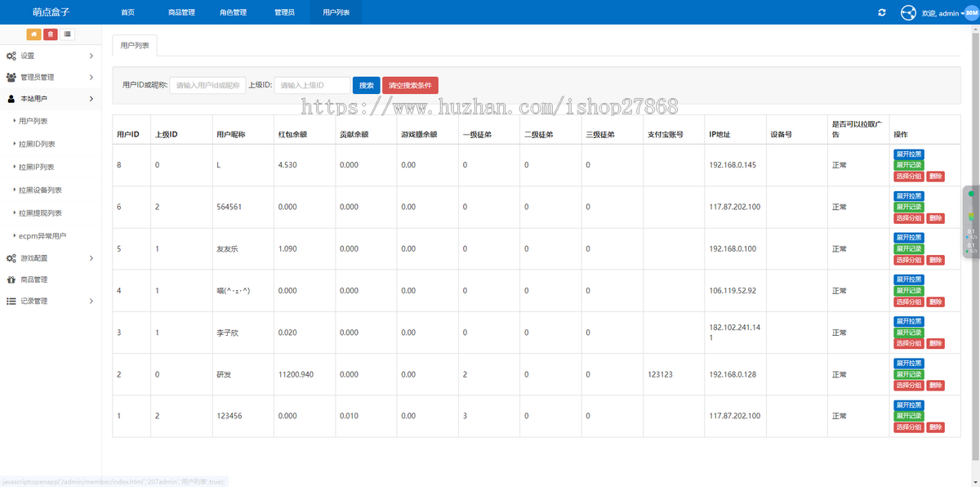Expand the 设置 sidebar menu chevron
This screenshot has width=980, height=487.
(91, 56)
